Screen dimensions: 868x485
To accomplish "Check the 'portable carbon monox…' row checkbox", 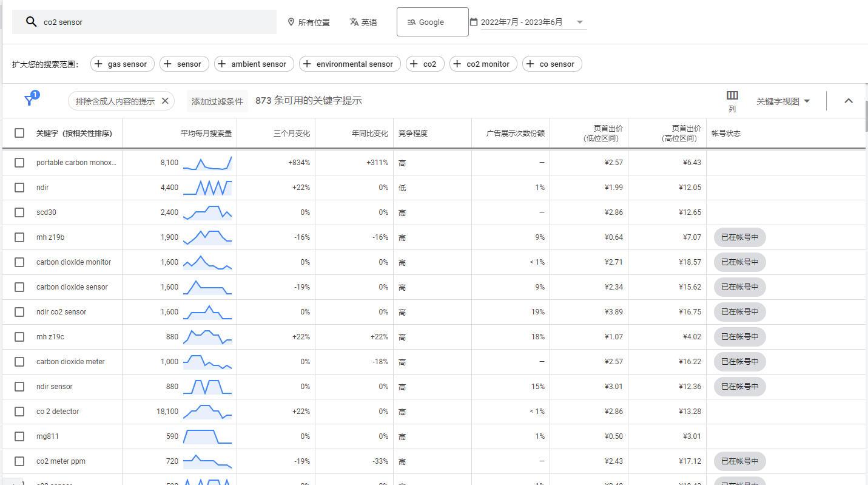I will click(x=19, y=163).
